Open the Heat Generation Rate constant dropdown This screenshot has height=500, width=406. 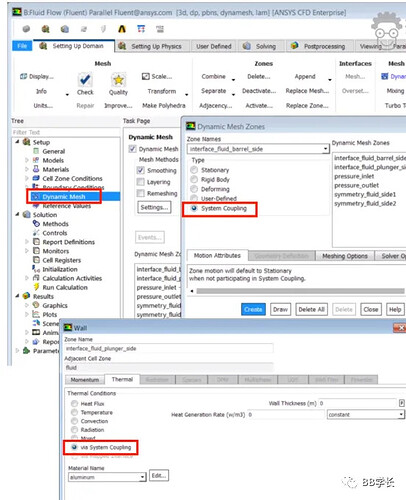401,414
